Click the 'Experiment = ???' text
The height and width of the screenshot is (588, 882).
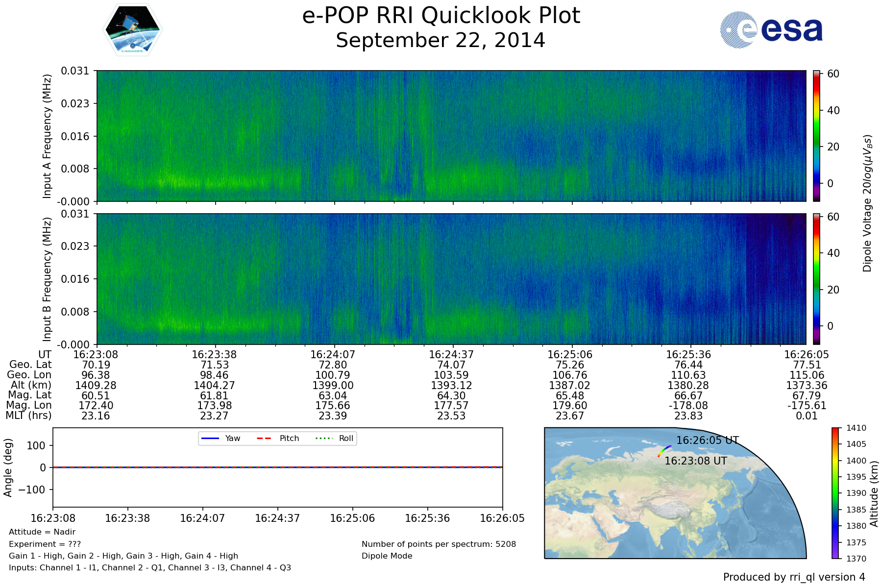click(x=45, y=544)
